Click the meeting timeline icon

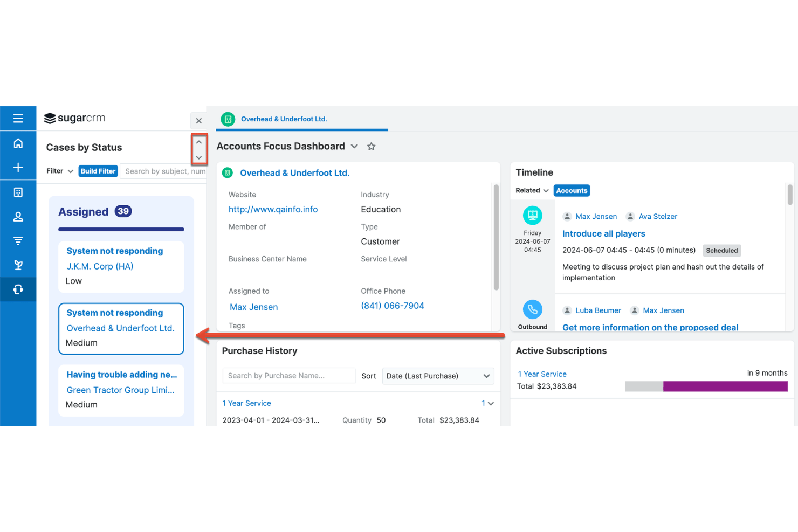pos(533,216)
